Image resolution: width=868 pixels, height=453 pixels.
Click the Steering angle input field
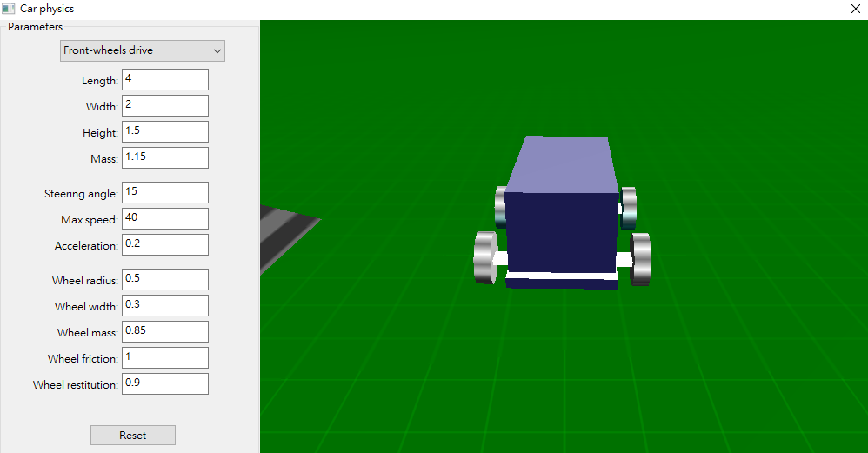click(x=165, y=192)
